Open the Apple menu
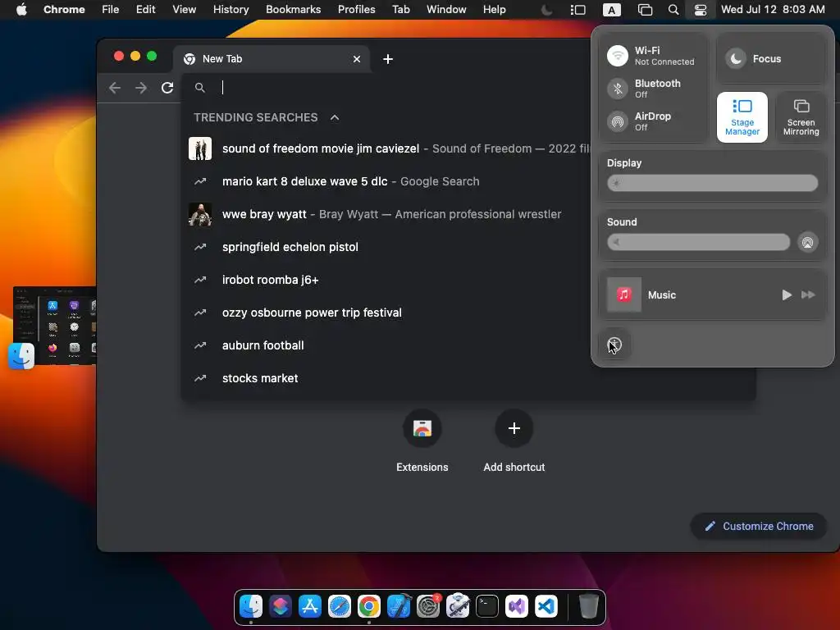This screenshot has width=840, height=630. tap(21, 9)
